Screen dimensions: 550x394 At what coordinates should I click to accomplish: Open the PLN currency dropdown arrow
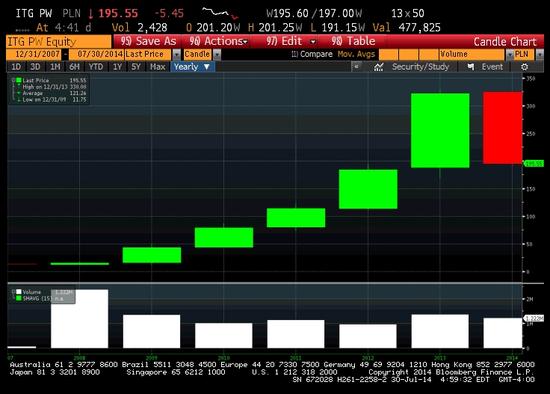pyautogui.click(x=539, y=54)
